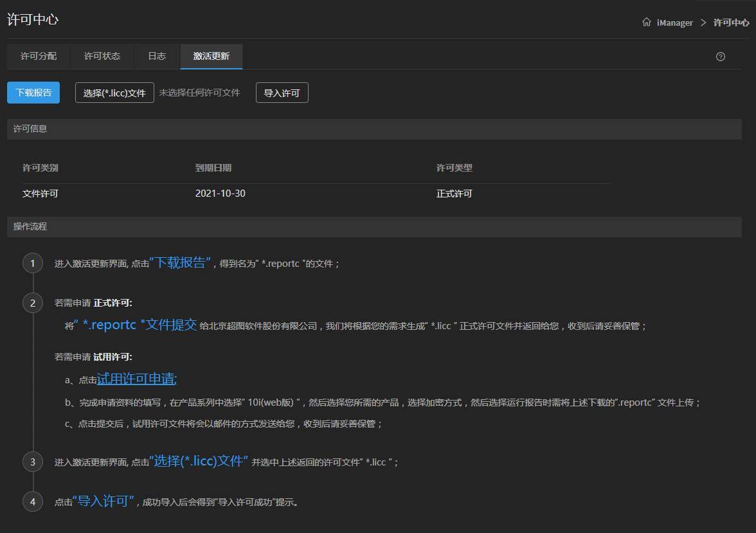The height and width of the screenshot is (533, 756).
Task: Click the step 4 circle marker
Action: click(x=33, y=501)
